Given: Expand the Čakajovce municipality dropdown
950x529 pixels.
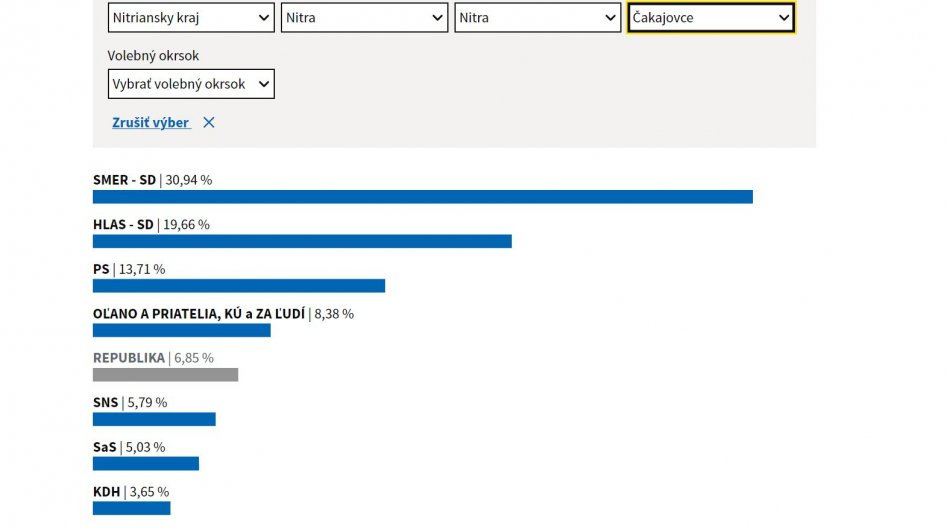Looking at the screenshot, I should [x=711, y=18].
